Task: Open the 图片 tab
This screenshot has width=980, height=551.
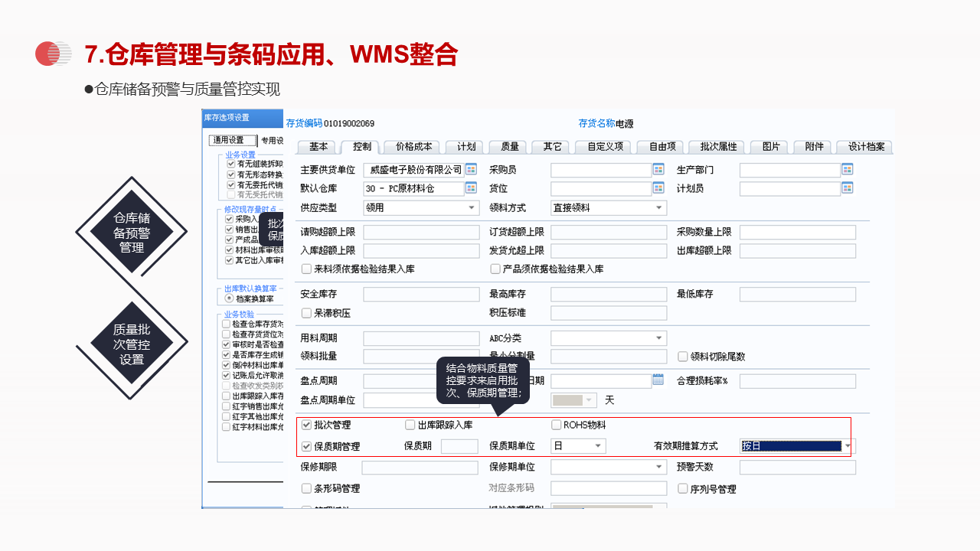Action: [770, 147]
